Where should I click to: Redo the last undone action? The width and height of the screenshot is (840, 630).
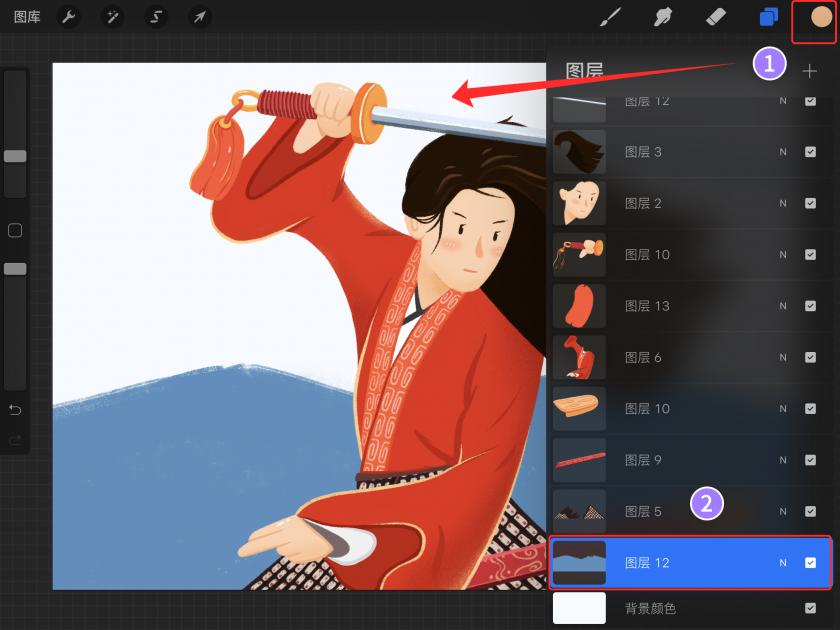pyautogui.click(x=15, y=440)
